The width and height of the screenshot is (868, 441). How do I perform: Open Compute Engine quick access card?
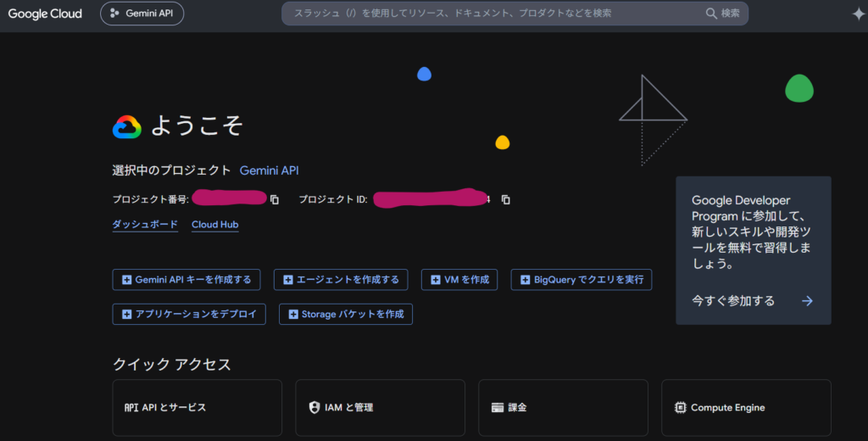point(746,408)
